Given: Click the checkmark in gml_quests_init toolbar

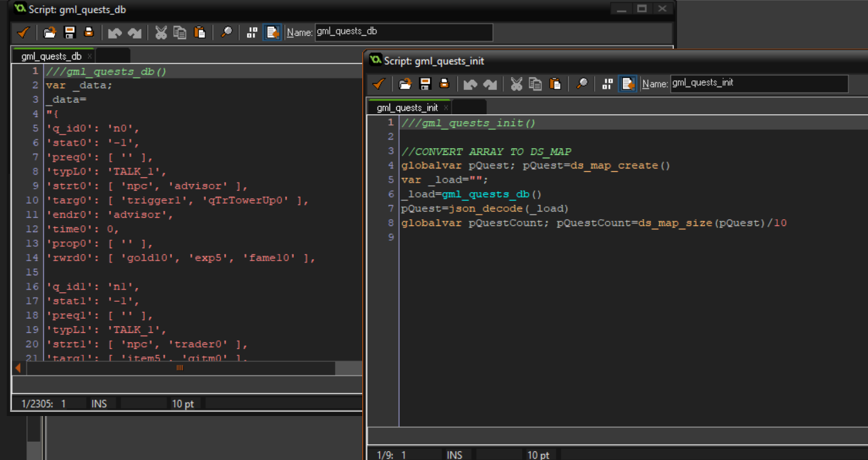Looking at the screenshot, I should point(379,84).
